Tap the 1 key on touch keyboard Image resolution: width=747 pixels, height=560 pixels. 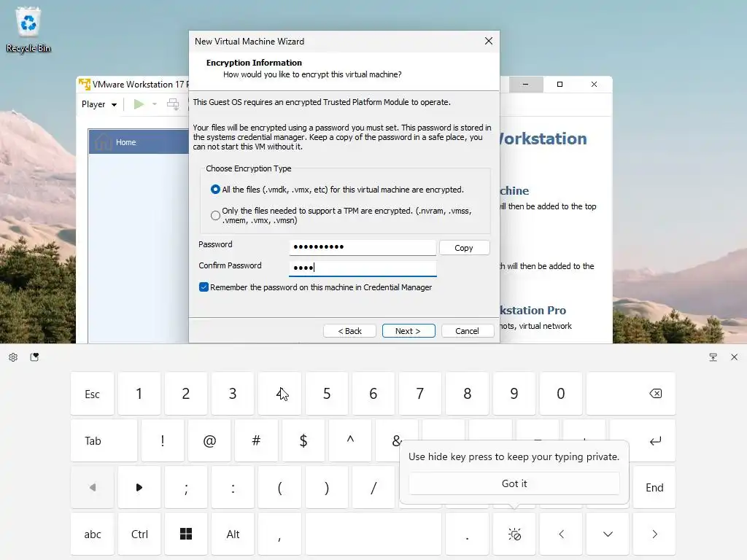(139, 394)
